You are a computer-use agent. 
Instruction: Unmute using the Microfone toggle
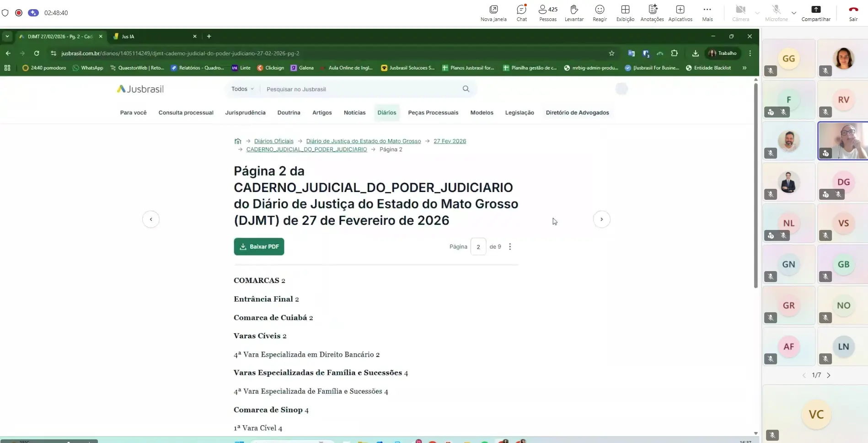[776, 13]
